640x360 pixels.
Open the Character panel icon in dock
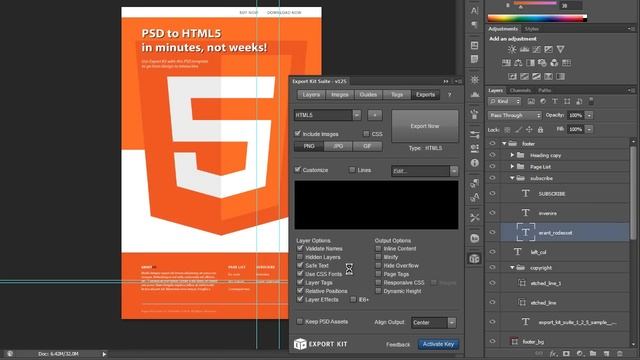474,11
